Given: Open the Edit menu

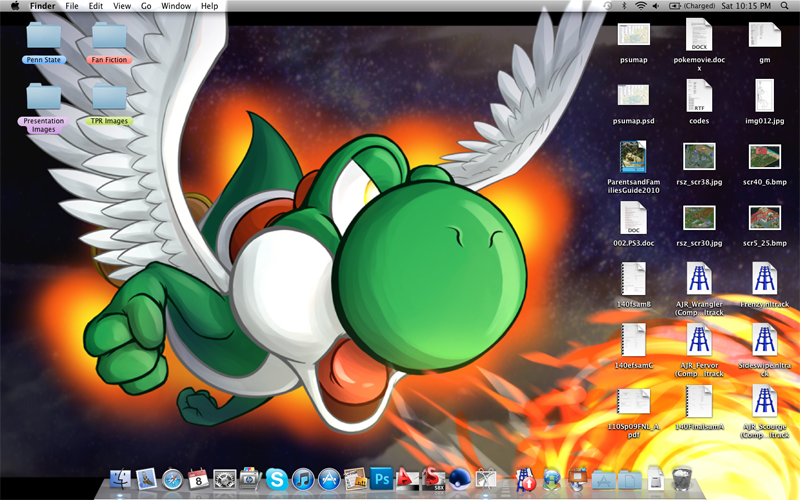Looking at the screenshot, I should coord(96,6).
